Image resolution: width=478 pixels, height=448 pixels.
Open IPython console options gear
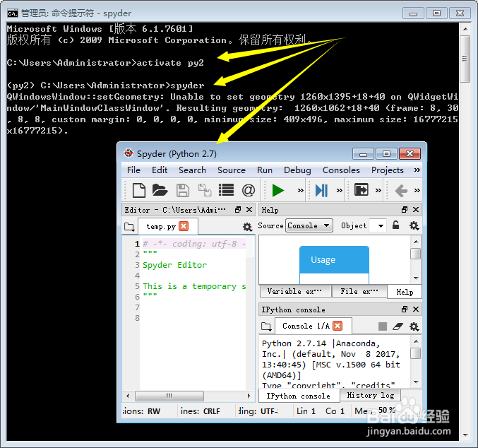point(414,326)
